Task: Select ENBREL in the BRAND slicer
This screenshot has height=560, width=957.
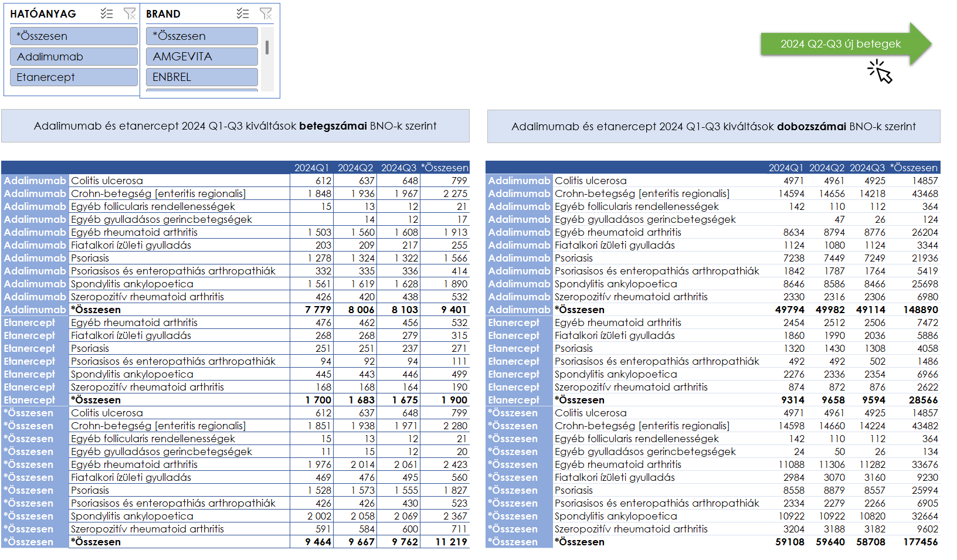Action: (201, 77)
